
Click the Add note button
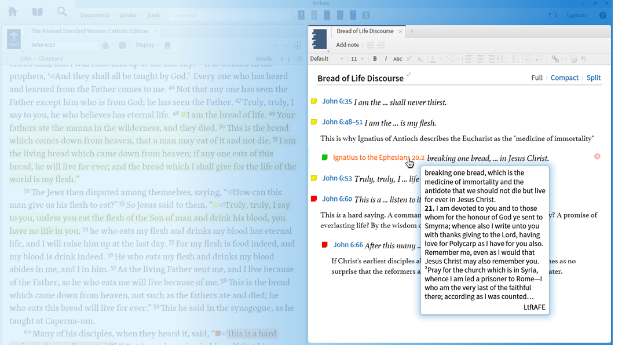(347, 45)
